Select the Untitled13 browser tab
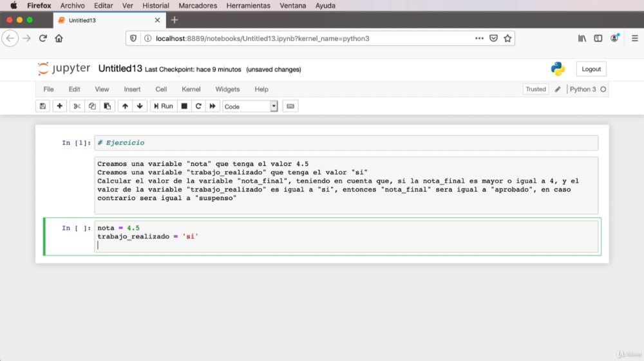The width and height of the screenshot is (644, 361). (x=109, y=20)
